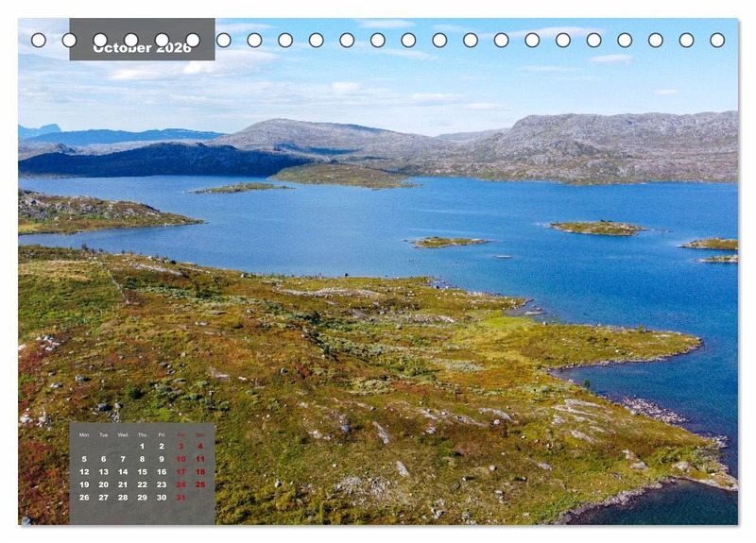Viewport: 756px width, 543px height.
Task: Select Saturday October 3
Action: tap(180, 447)
